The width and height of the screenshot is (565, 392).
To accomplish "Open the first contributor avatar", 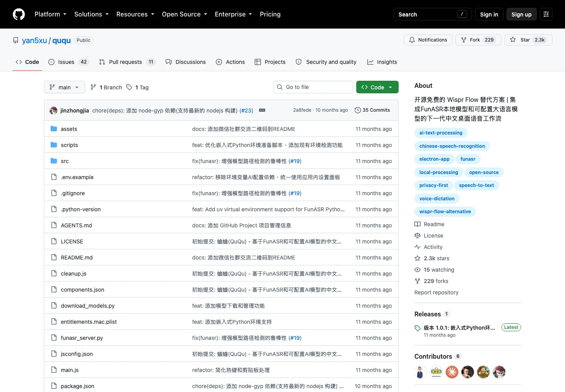I will 421,372.
